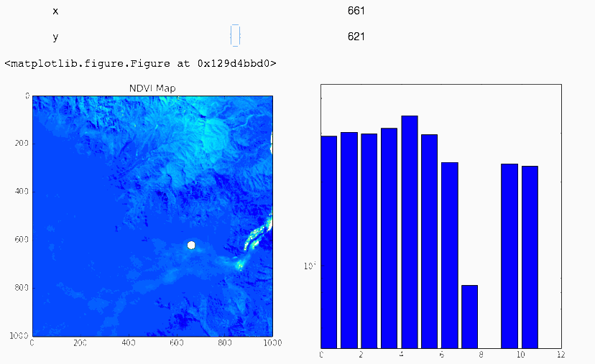Click the tallest bar in the chart
This screenshot has width=595, height=364.
[x=410, y=232]
